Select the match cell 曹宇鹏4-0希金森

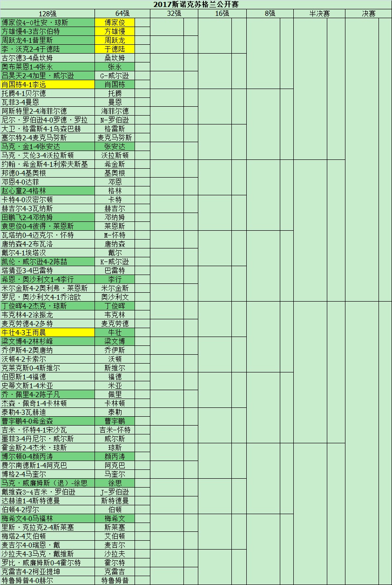tap(47, 421)
